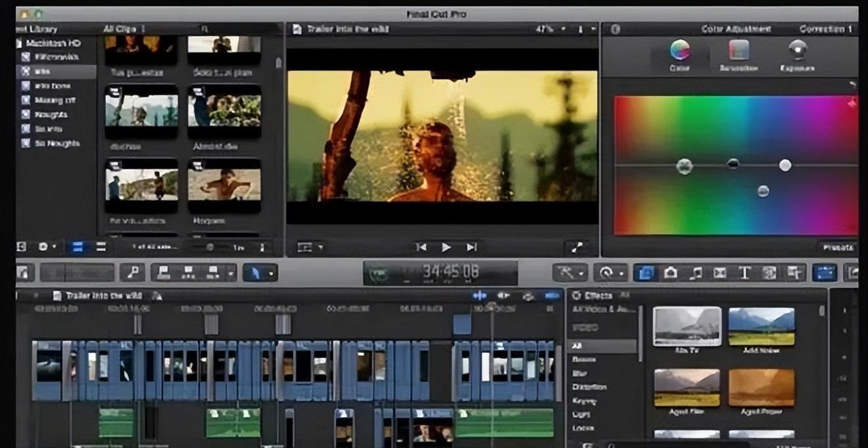Select the Blur effects category
The image size is (868, 448).
(580, 373)
